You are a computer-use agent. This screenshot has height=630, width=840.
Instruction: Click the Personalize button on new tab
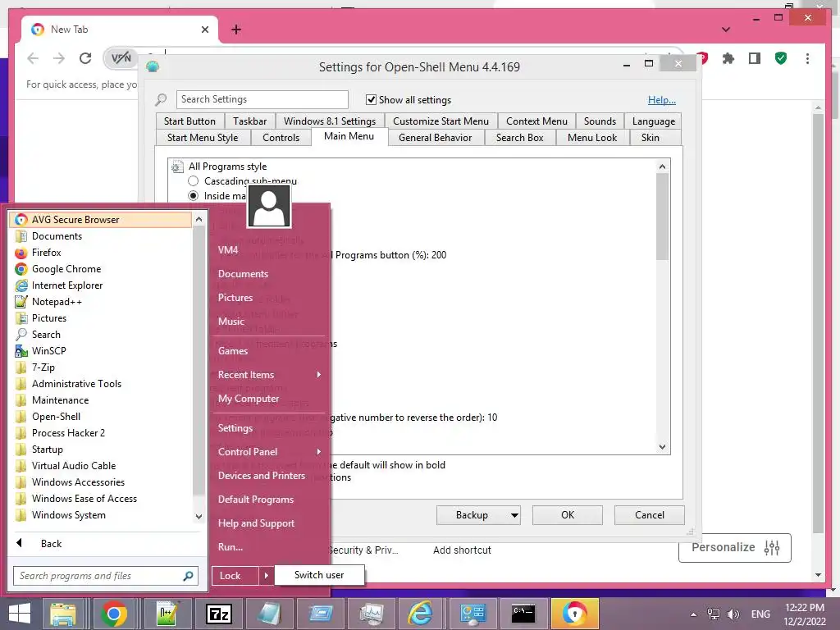tap(734, 547)
